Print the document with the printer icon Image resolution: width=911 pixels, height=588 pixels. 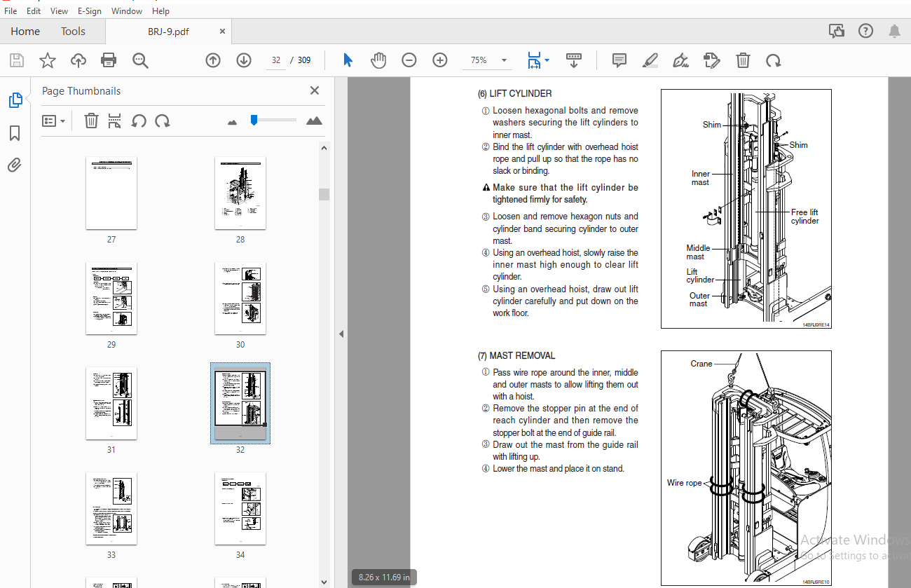(109, 60)
